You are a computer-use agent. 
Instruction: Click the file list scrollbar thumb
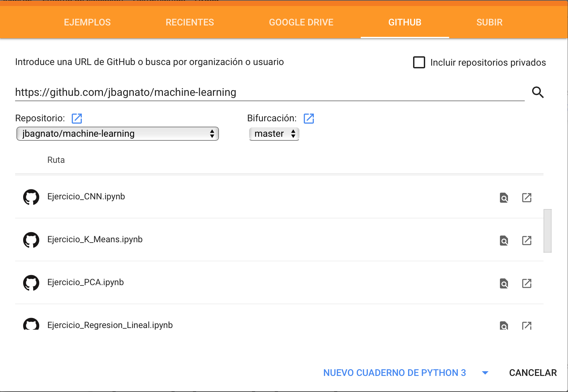547,231
